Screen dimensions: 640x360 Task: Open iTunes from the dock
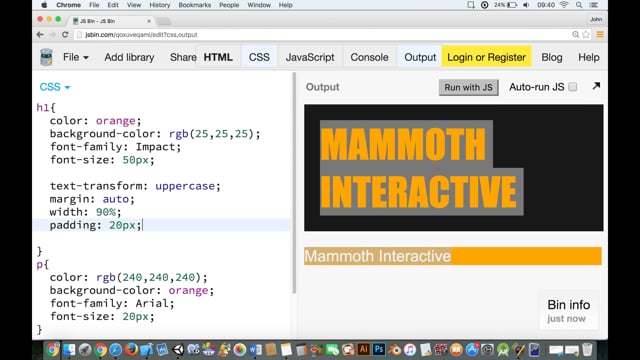click(410, 350)
